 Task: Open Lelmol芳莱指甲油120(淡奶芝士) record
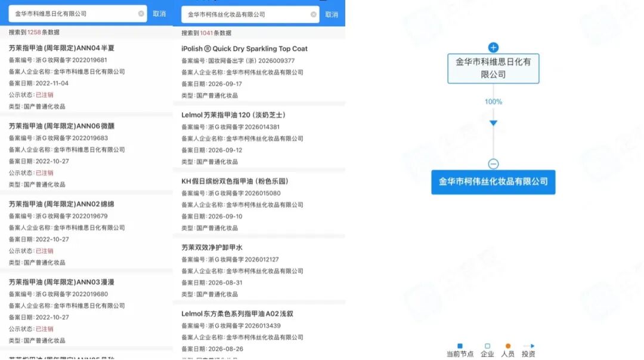click(233, 115)
